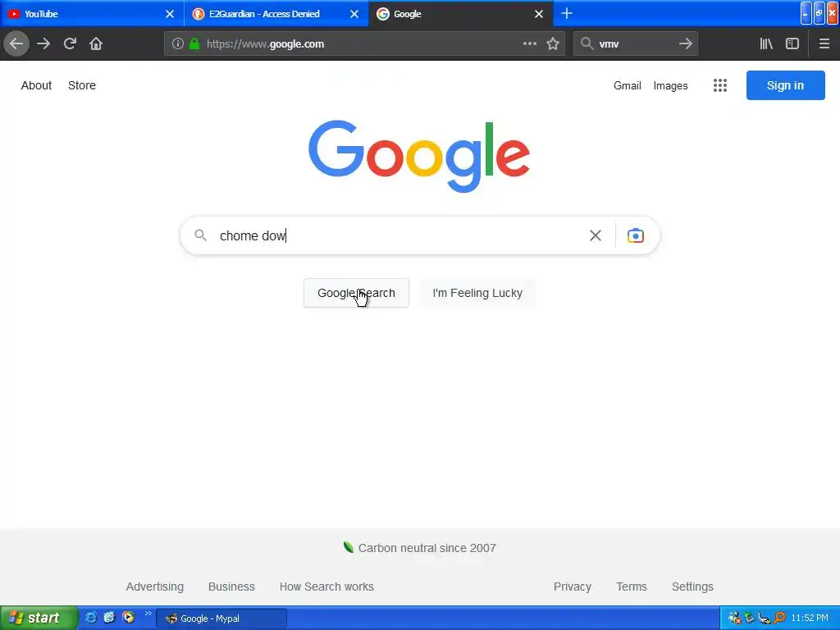Open the About link

[x=36, y=85]
